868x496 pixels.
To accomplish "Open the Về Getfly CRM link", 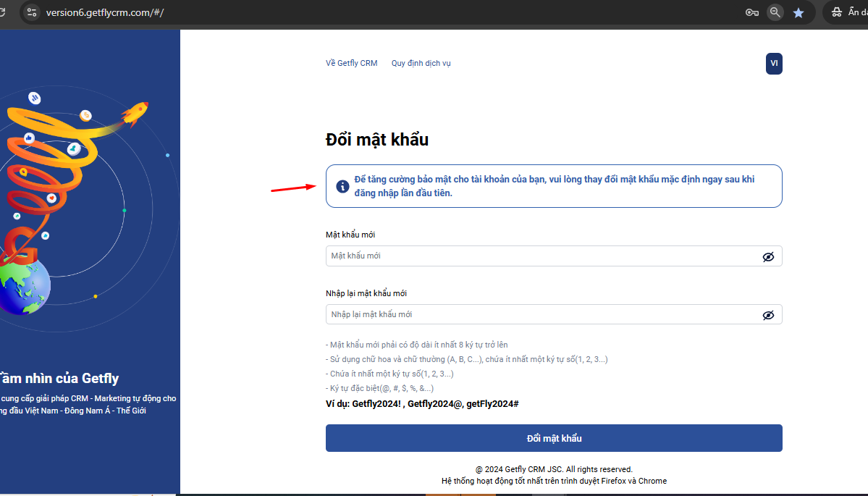I will (351, 64).
